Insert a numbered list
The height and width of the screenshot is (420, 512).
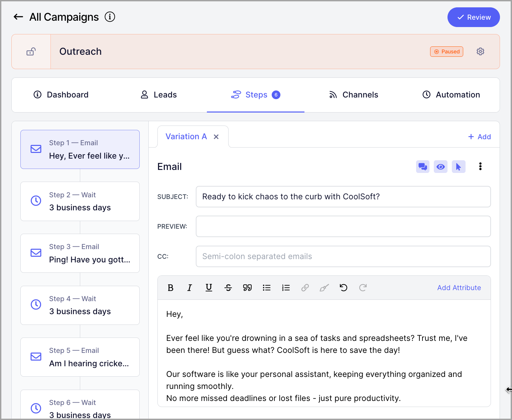(286, 288)
